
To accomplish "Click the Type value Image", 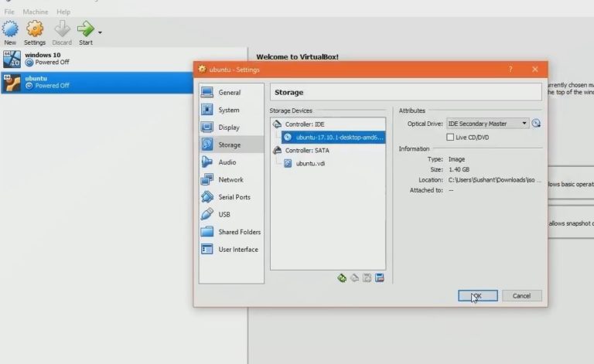I will (x=456, y=159).
